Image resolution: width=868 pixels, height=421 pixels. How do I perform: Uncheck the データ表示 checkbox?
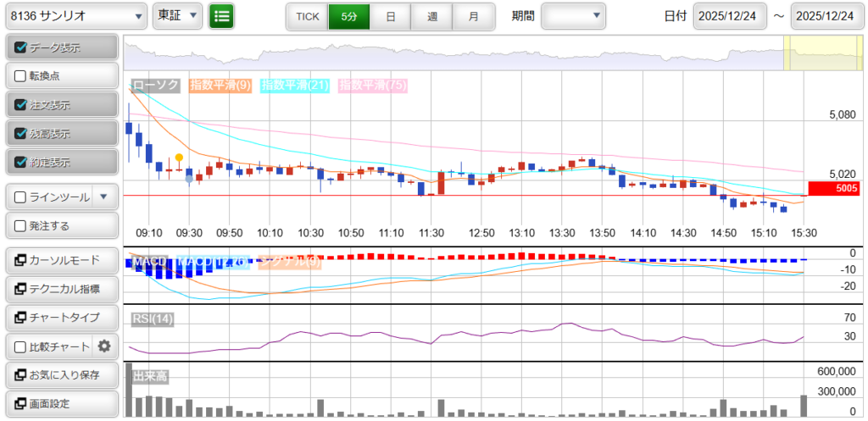(21, 48)
